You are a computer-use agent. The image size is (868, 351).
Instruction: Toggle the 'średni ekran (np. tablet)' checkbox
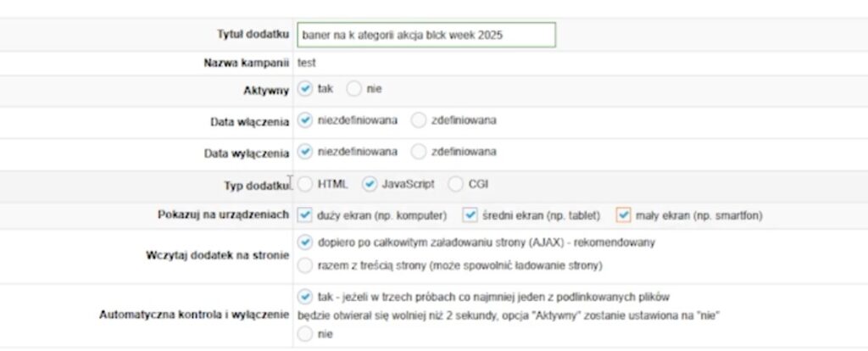click(470, 215)
